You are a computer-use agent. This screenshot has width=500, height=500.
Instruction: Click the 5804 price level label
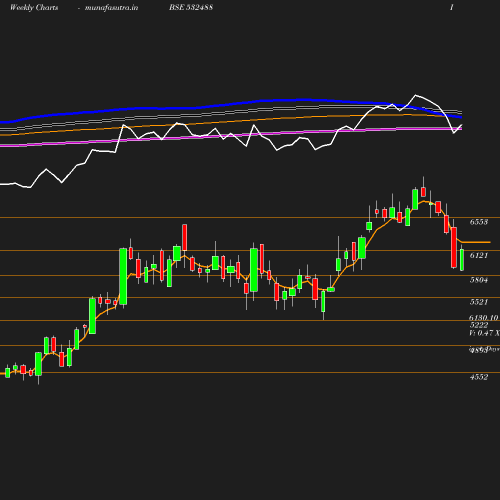click(x=479, y=280)
